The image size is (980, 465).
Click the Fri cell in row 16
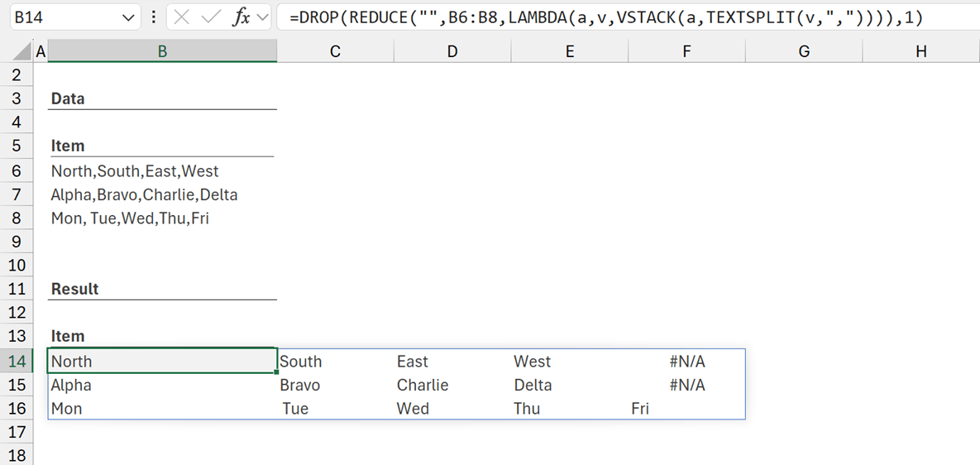640,409
